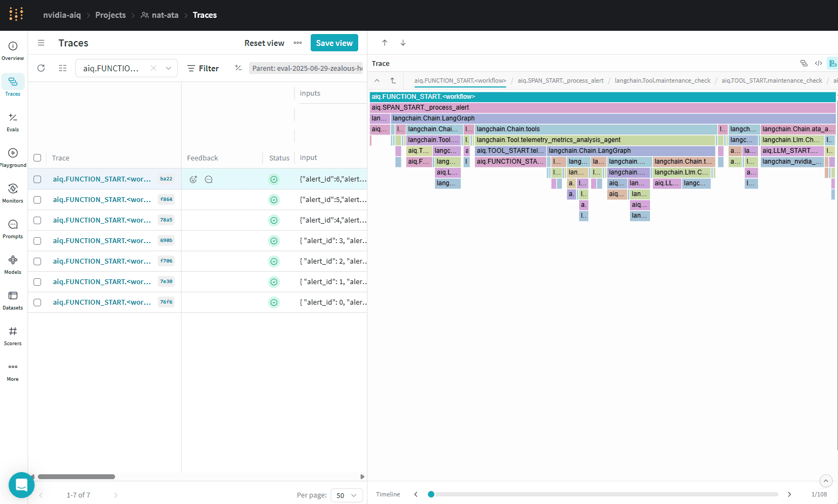Open the Filter button
The height and width of the screenshot is (504, 838).
(203, 68)
